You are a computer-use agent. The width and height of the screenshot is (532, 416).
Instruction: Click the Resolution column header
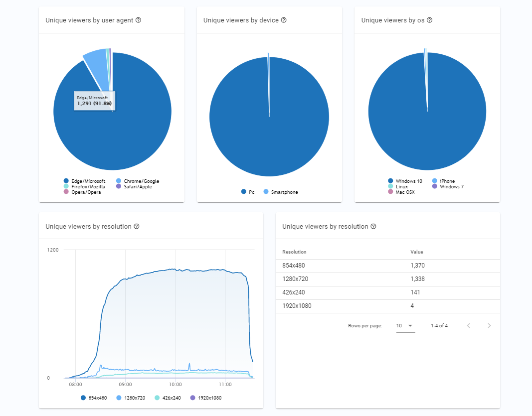point(294,252)
